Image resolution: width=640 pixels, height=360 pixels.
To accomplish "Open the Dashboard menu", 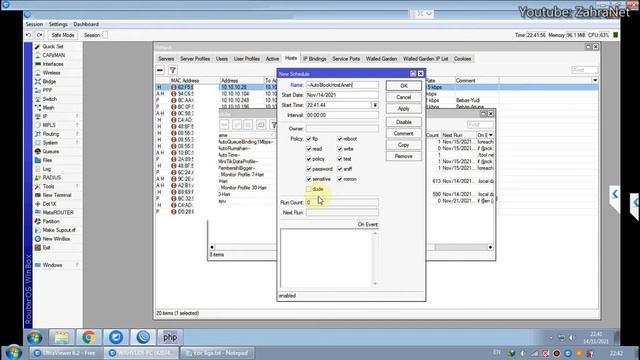I will (x=86, y=24).
